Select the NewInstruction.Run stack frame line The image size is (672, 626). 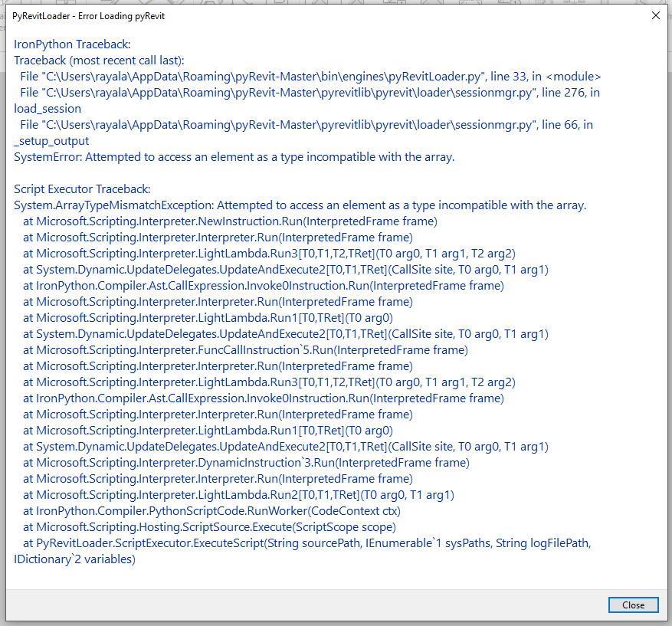[230, 221]
